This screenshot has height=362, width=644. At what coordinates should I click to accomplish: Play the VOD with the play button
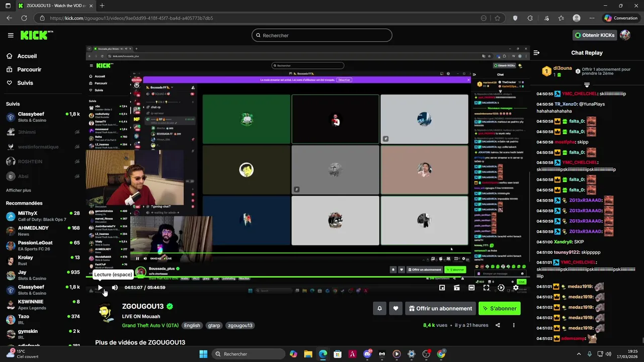100,288
